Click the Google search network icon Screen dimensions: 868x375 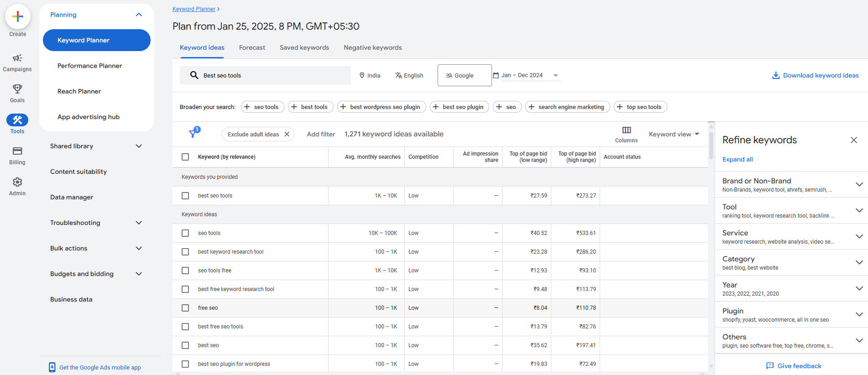click(x=449, y=76)
